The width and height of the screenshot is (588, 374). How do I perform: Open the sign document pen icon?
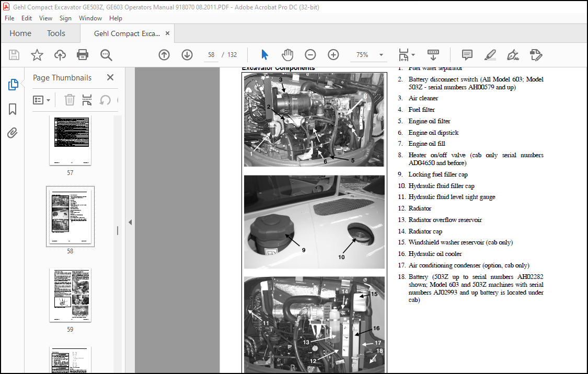pos(513,55)
